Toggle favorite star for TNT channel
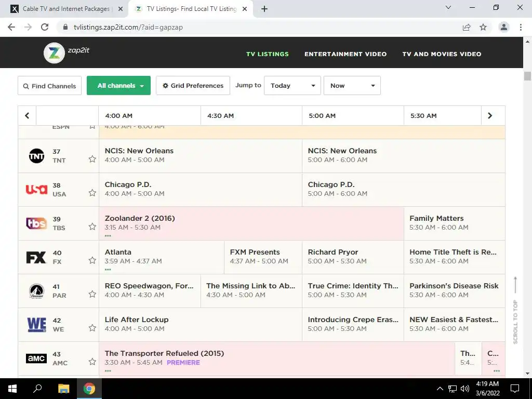532x399 pixels. [x=92, y=159]
